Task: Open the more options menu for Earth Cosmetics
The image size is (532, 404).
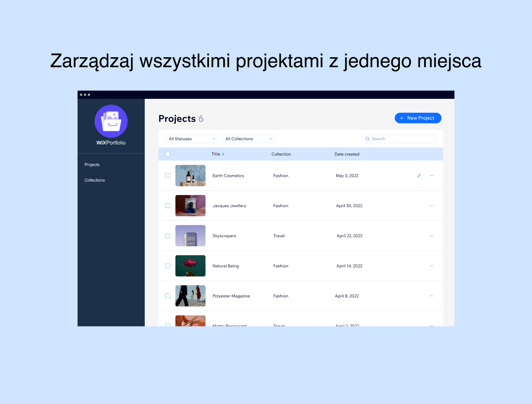Action: point(431,176)
